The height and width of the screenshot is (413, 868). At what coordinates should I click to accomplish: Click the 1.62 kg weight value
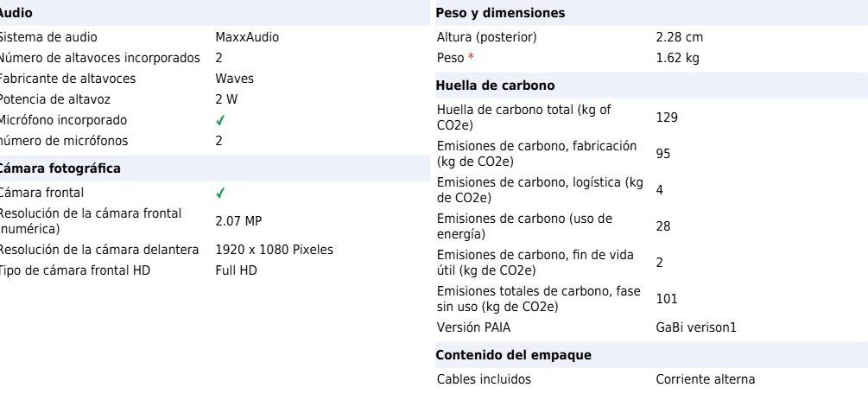(x=677, y=58)
